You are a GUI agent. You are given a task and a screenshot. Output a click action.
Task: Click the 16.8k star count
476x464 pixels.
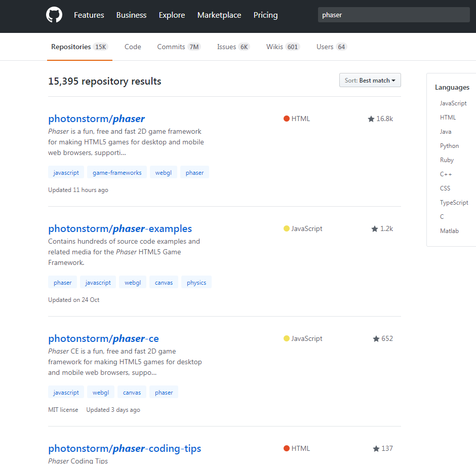(x=385, y=119)
